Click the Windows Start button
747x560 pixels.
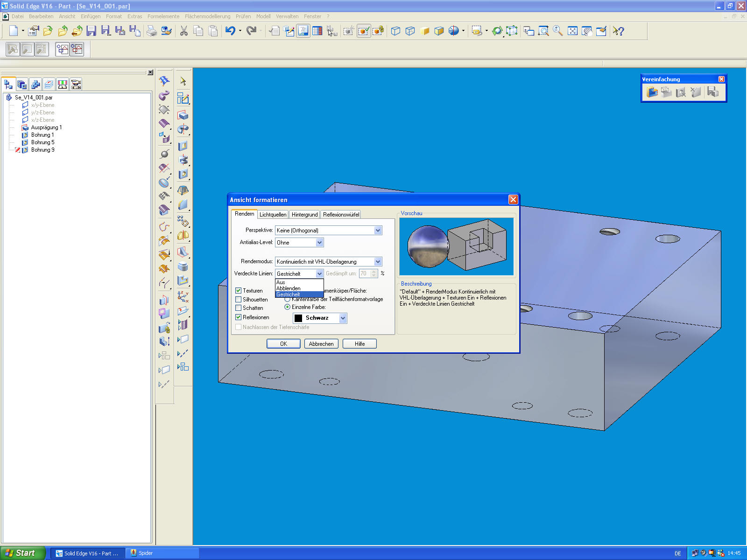22,553
